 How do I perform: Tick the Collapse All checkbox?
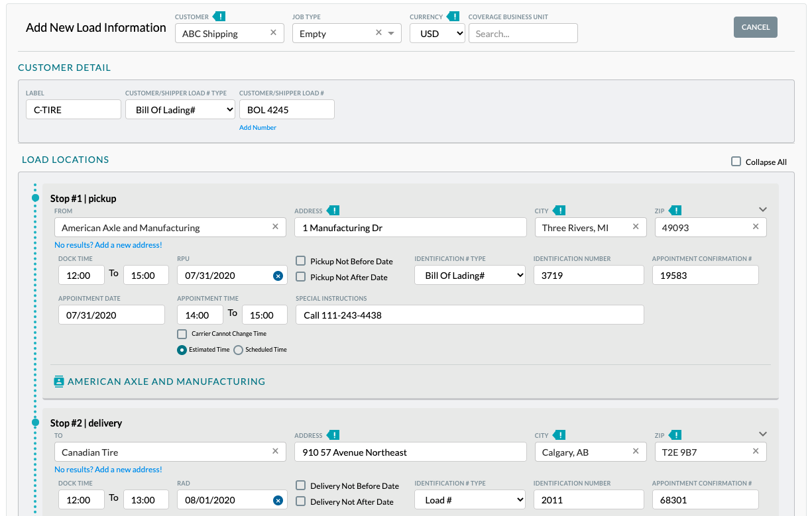(736, 161)
